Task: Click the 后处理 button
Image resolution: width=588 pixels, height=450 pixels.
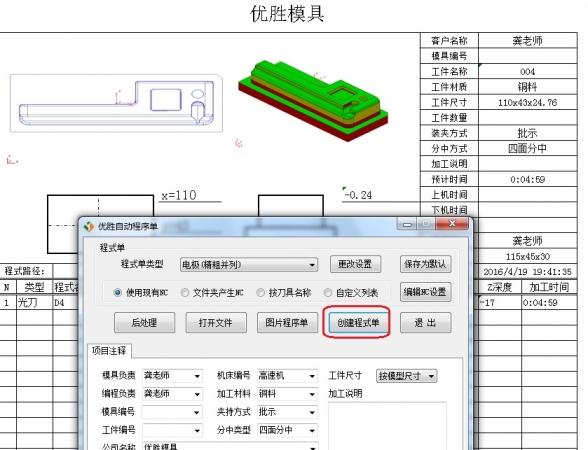Action: pos(144,322)
